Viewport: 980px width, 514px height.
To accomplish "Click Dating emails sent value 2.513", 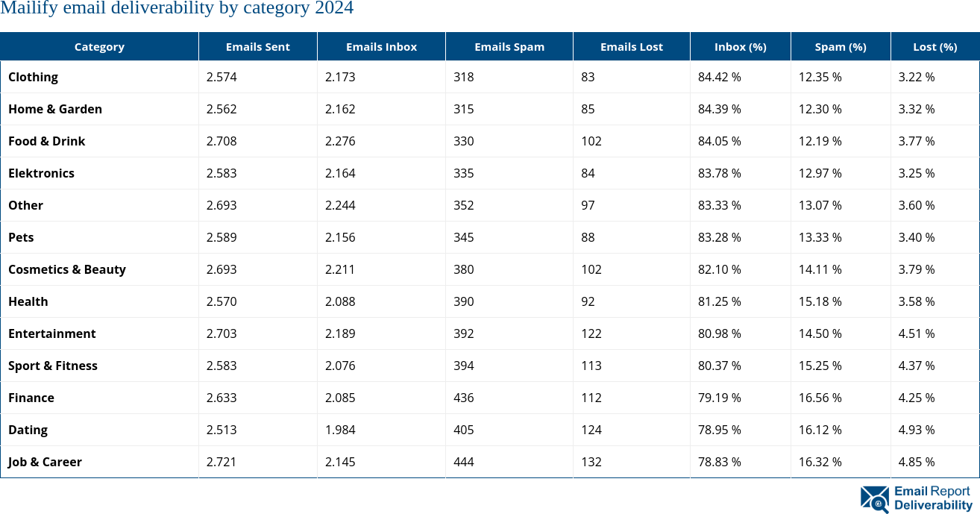I will point(222,430).
